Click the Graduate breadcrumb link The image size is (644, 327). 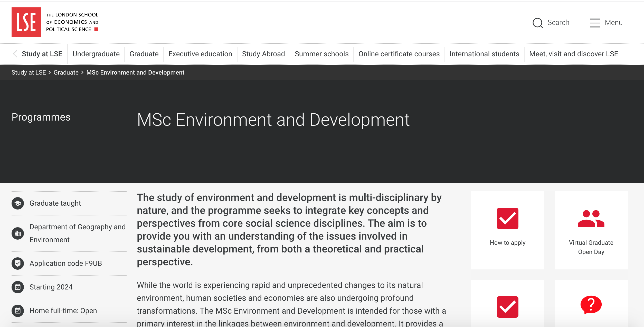(x=66, y=72)
